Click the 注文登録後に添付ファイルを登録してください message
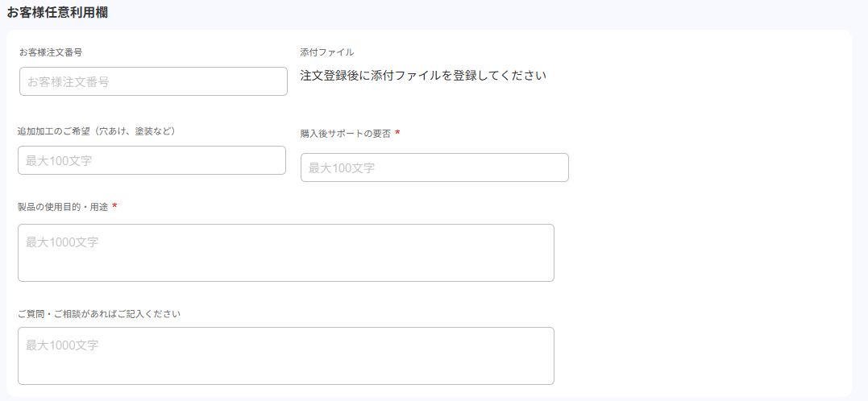The height and width of the screenshot is (401, 868). click(423, 76)
